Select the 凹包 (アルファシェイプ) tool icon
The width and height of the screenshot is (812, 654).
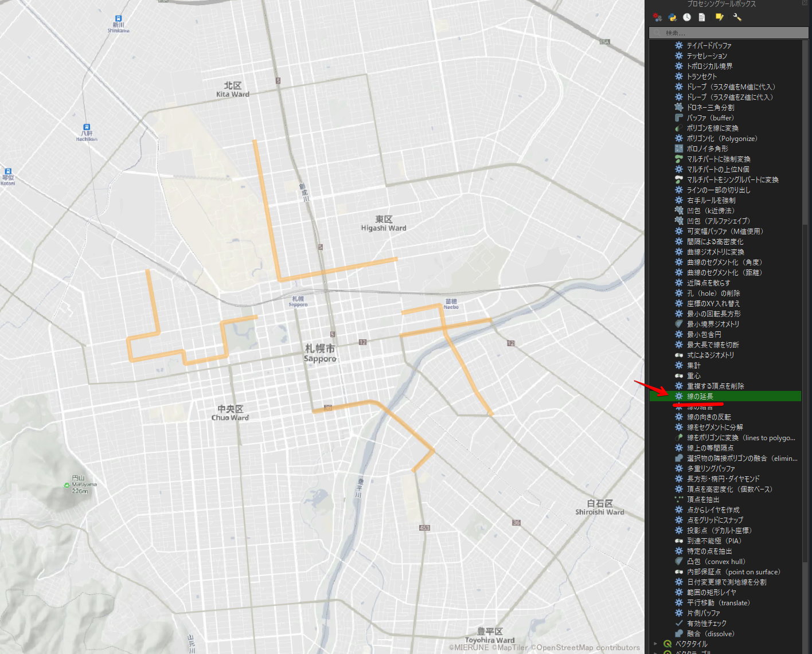pyautogui.click(x=679, y=221)
